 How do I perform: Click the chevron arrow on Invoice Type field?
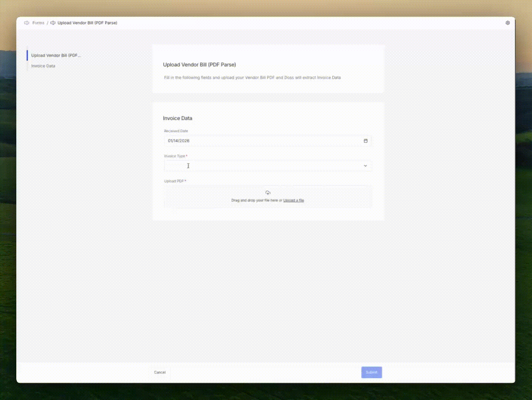click(x=365, y=166)
